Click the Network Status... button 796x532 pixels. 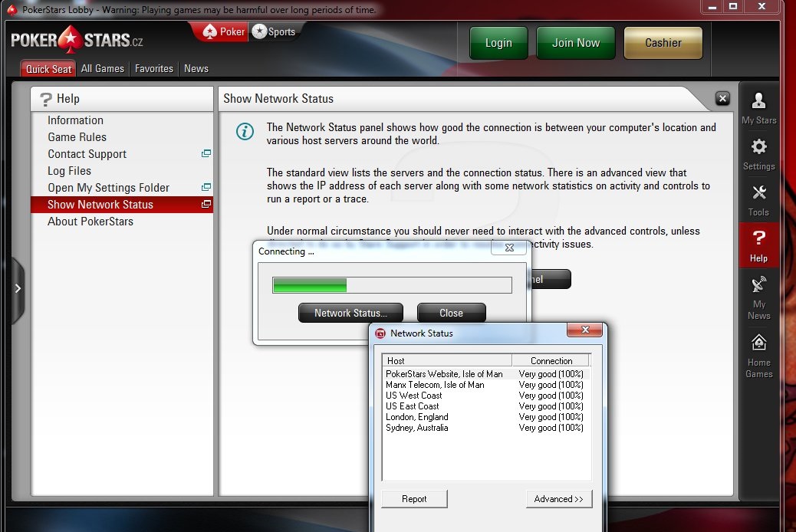coord(350,314)
